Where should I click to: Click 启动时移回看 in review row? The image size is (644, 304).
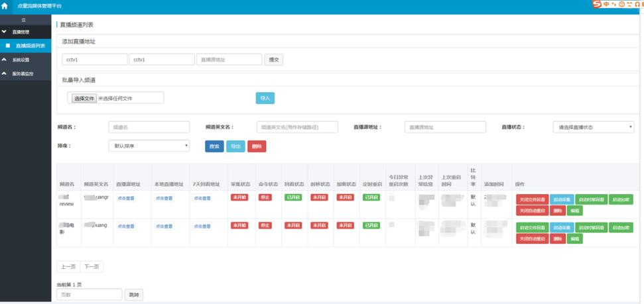tap(591, 200)
